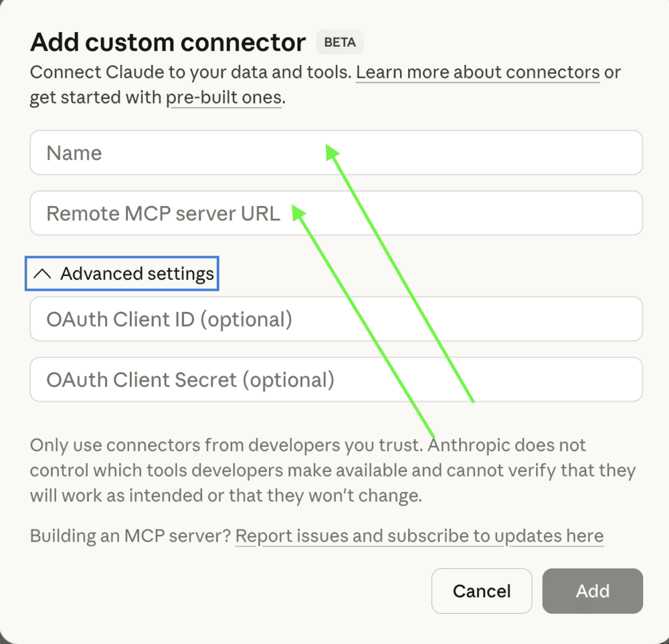The image size is (669, 644).
Task: Click the connector description sentence under the title
Action: (x=192, y=72)
